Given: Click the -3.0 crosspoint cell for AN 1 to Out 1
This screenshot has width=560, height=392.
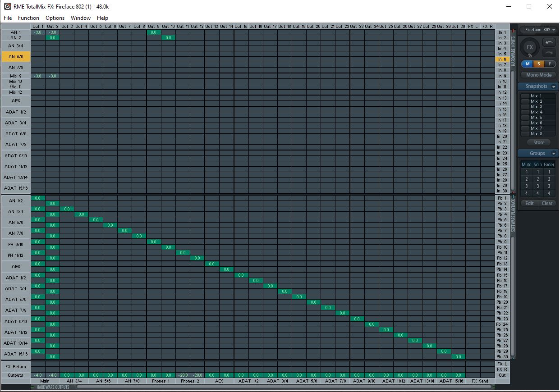Looking at the screenshot, I should (x=38, y=32).
